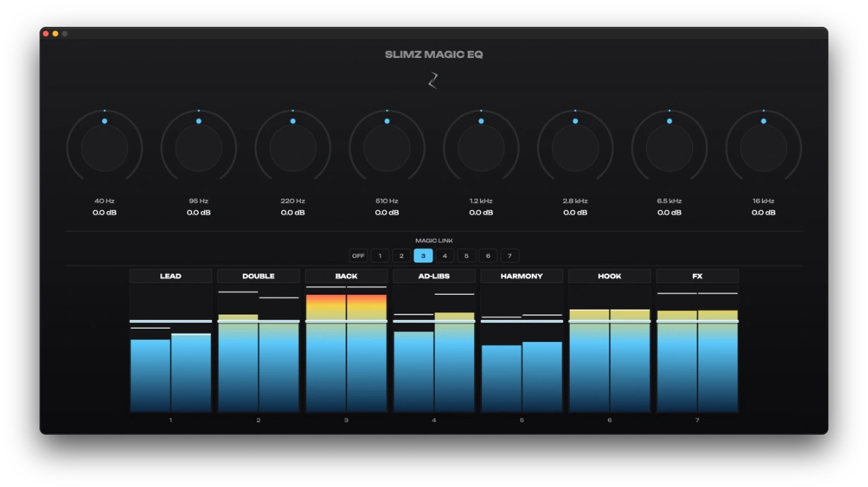
Task: Select Magic Link slot 5
Action: 466,256
